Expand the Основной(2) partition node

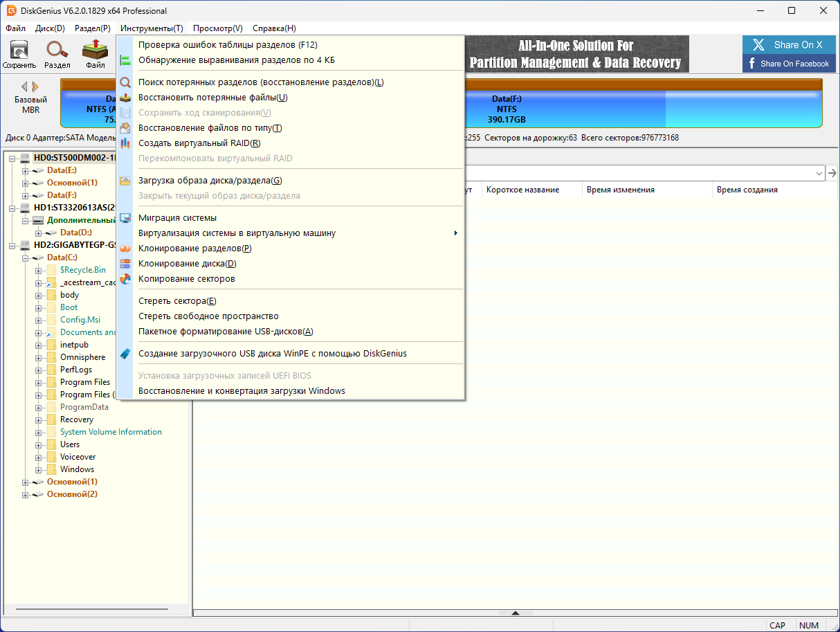(x=26, y=494)
